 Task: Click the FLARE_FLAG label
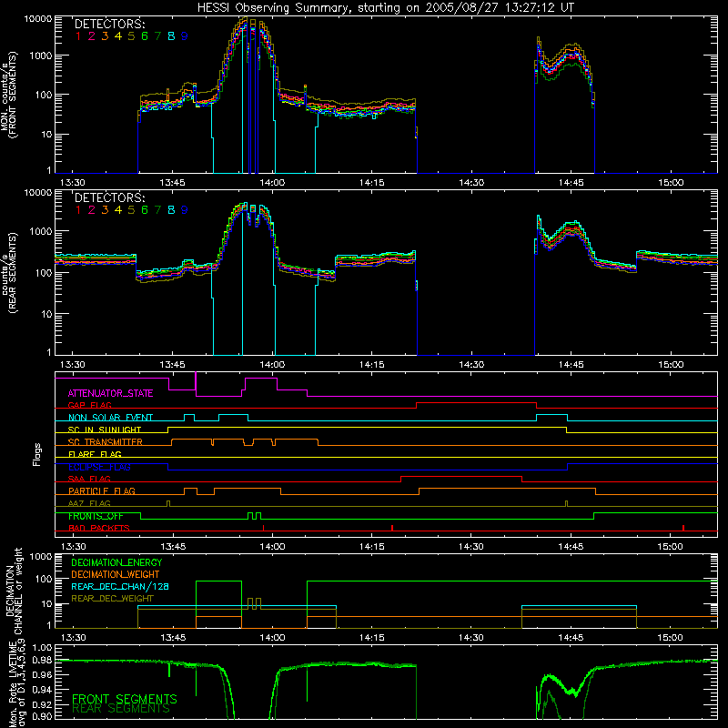[x=95, y=454]
